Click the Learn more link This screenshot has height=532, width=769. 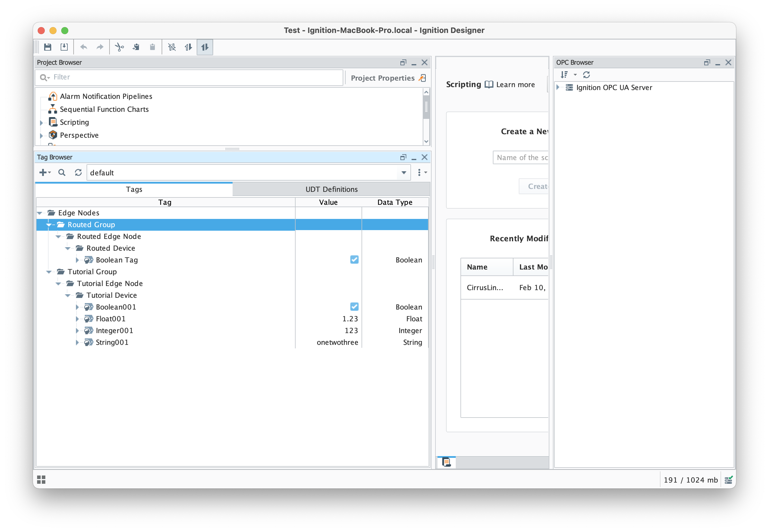[515, 85]
